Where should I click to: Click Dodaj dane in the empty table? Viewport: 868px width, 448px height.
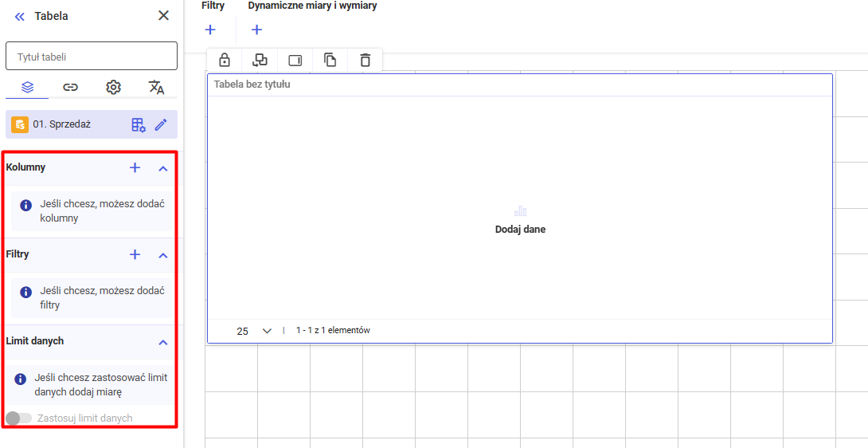pos(520,230)
